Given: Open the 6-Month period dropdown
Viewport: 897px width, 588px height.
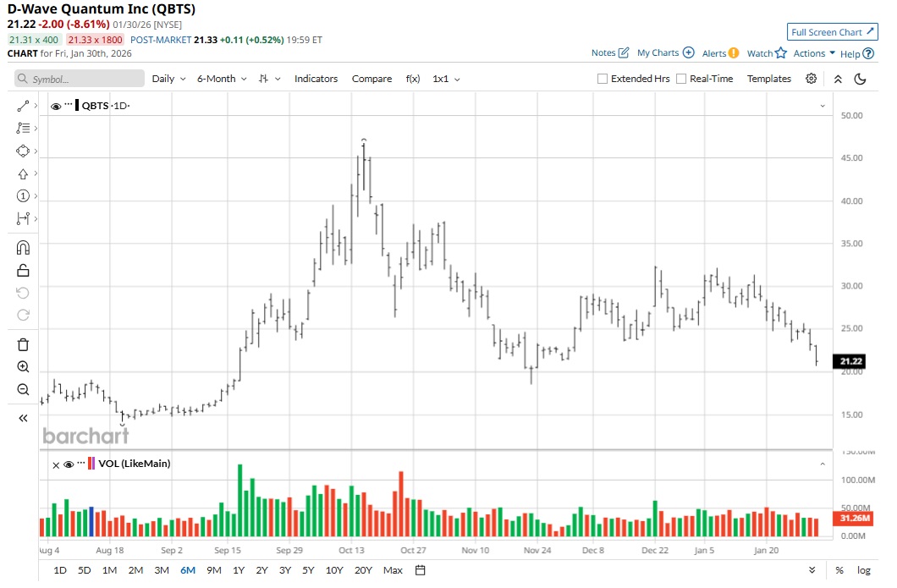Looking at the screenshot, I should [222, 79].
